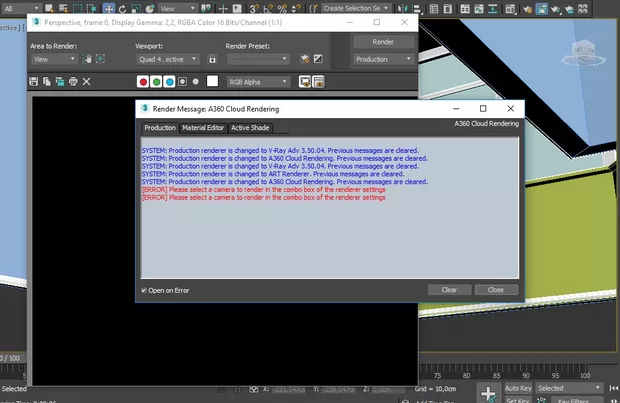Screen dimensions: 620x403
Task: Open Render Setup teapot icon
Action: point(527,8)
